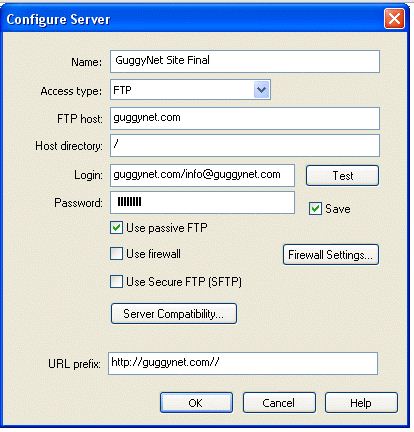Click inside the Host directory field
This screenshot has width=414, height=432.
[245, 146]
